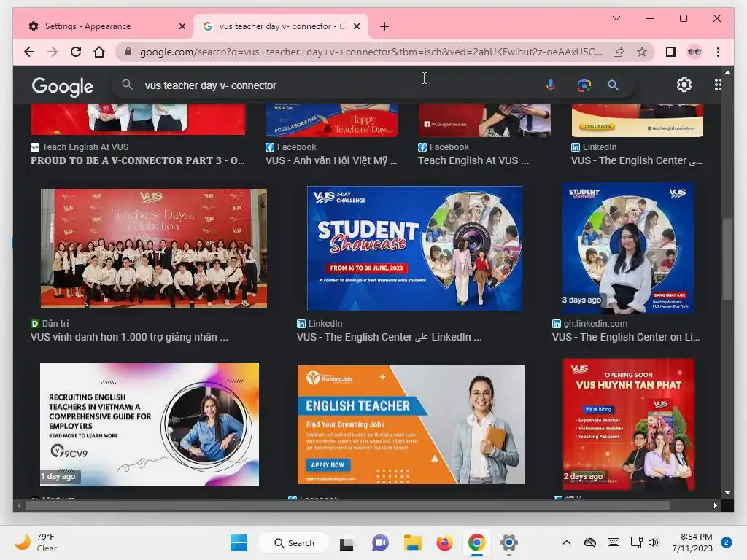Go back to the previous page

[x=29, y=52]
